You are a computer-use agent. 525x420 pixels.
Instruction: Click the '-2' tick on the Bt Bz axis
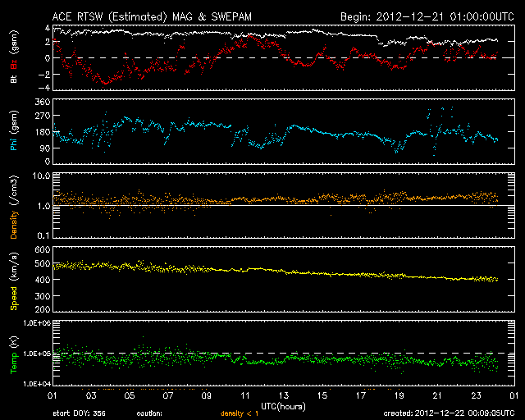pos(43,75)
